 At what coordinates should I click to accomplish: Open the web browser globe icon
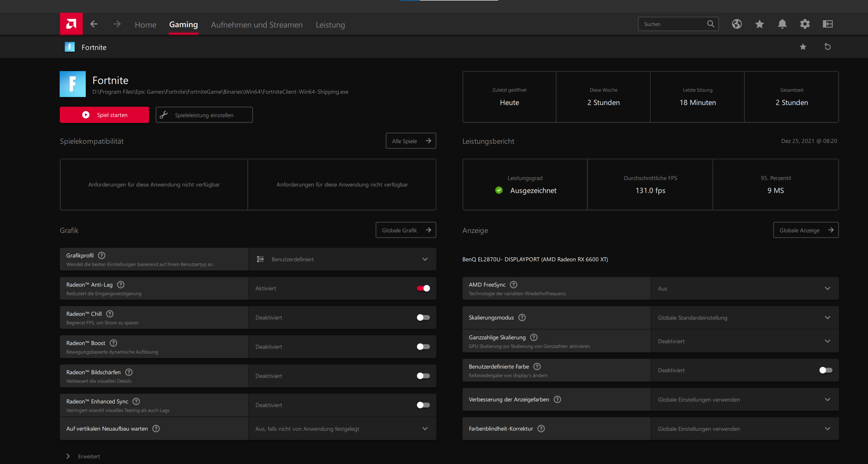[737, 24]
